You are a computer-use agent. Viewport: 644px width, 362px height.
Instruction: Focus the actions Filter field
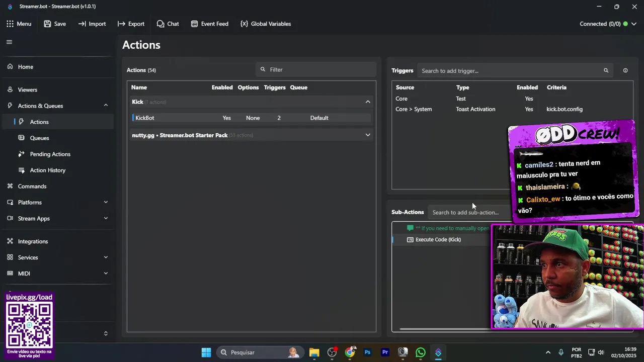pos(316,69)
